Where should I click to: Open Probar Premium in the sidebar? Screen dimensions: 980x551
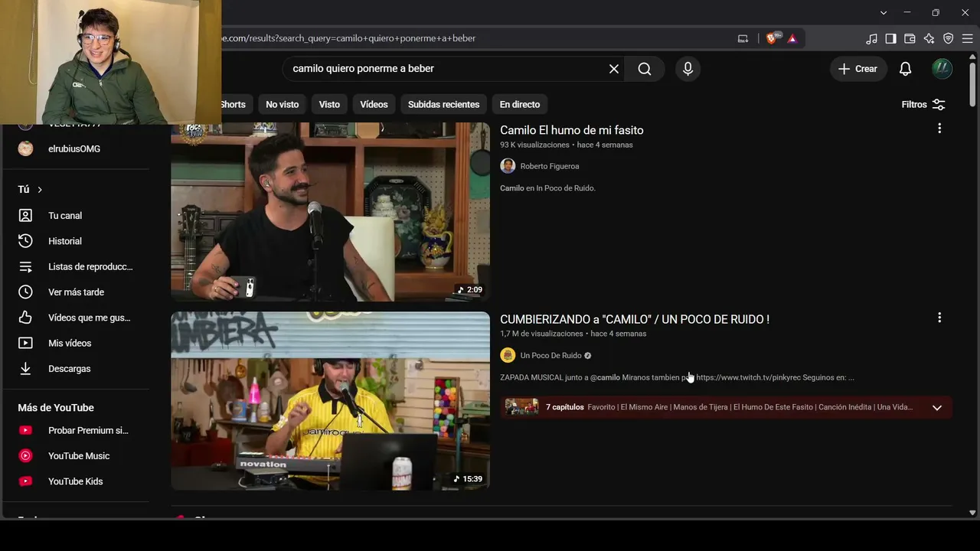tap(76, 430)
